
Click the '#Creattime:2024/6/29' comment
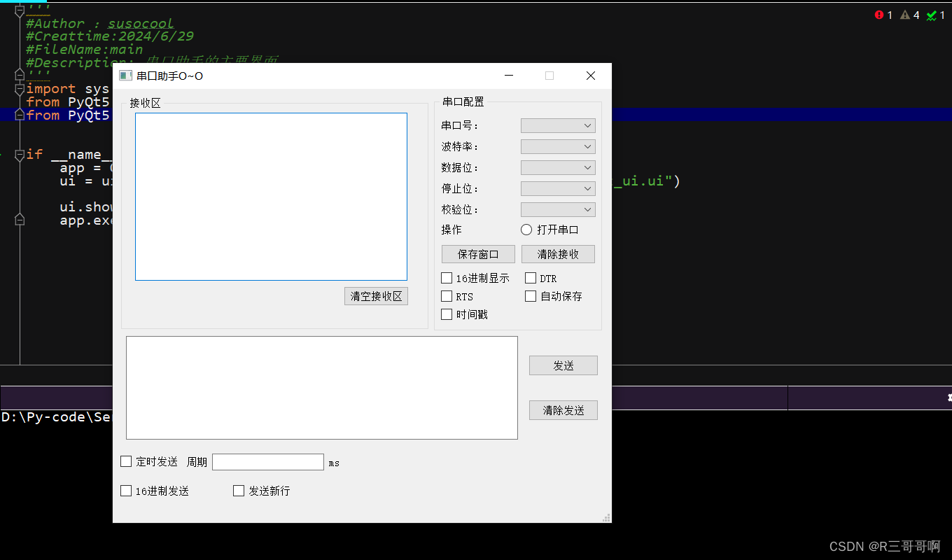(x=110, y=36)
